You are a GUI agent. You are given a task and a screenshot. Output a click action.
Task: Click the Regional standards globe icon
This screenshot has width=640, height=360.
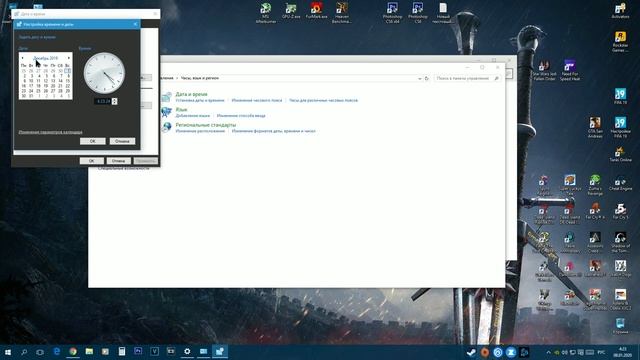[167, 127]
